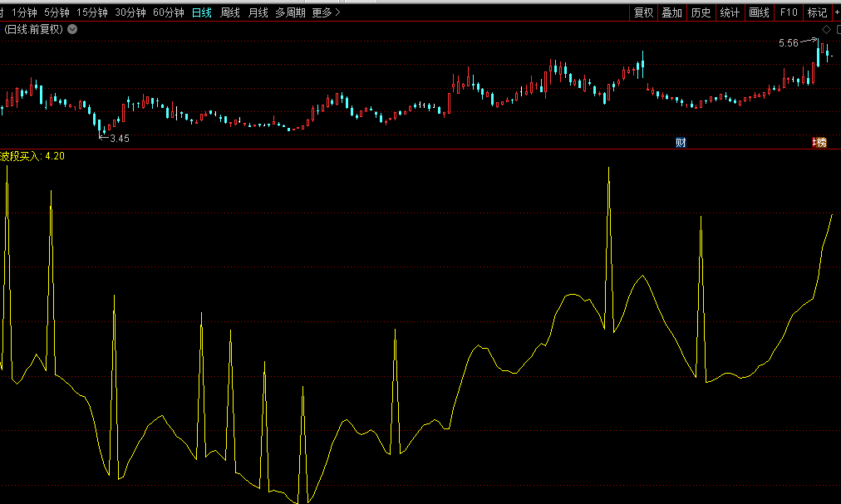Click the diamond icon above the chart
The image size is (841, 504).
click(x=826, y=29)
